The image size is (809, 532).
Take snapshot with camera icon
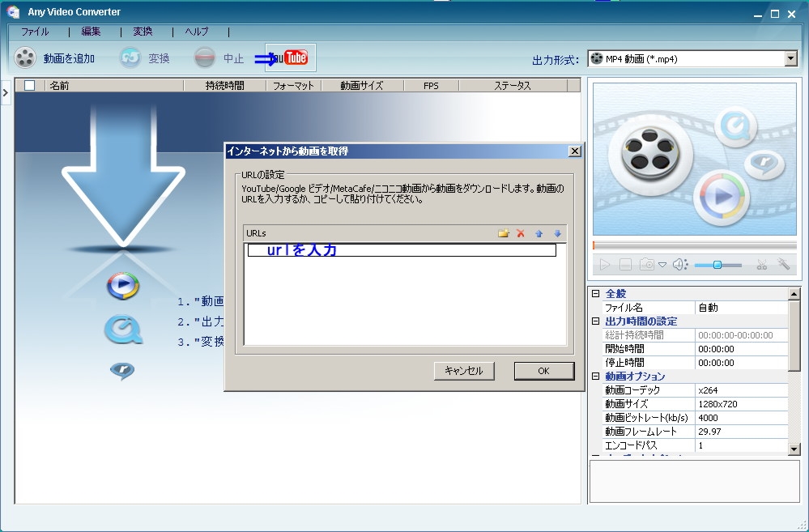(646, 265)
